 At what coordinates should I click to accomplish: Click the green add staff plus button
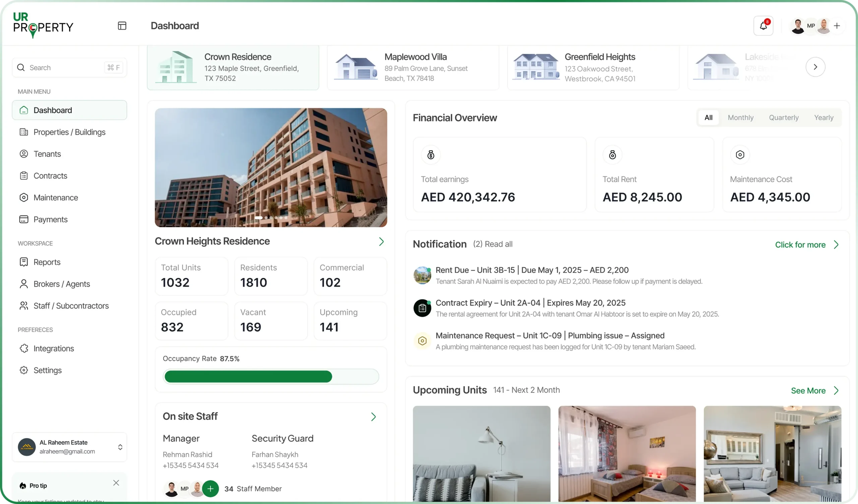pyautogui.click(x=210, y=489)
